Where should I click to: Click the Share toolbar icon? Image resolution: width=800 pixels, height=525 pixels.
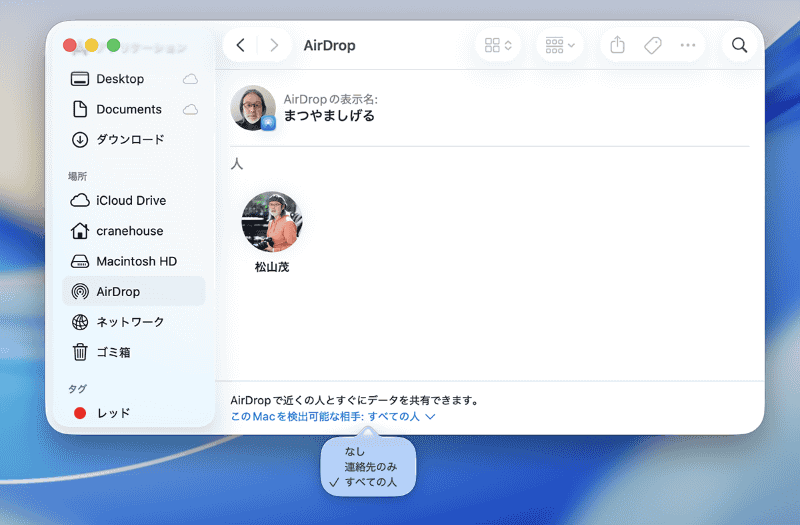(x=617, y=45)
